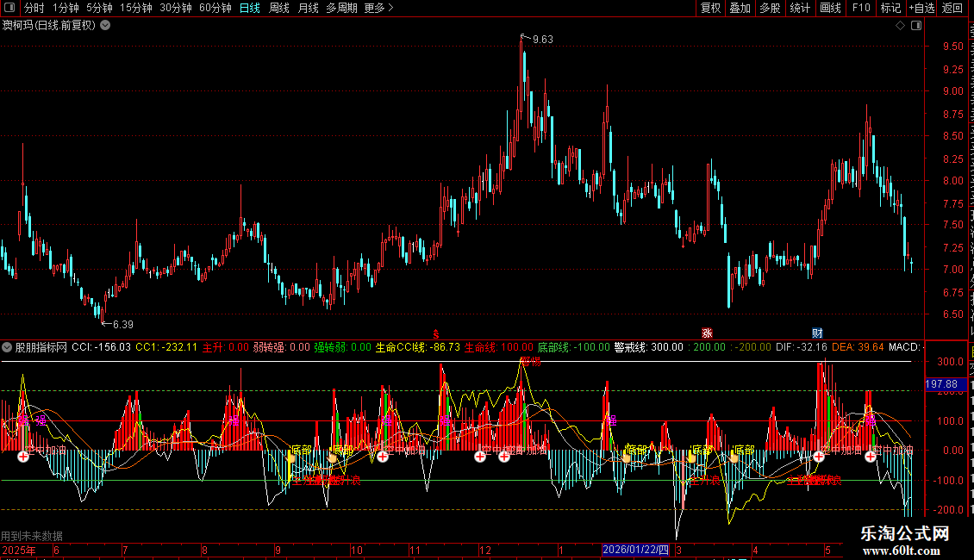Screen dimensions: 974x560
Task: Click the diamond icon above the price axis
Action: tap(900, 26)
